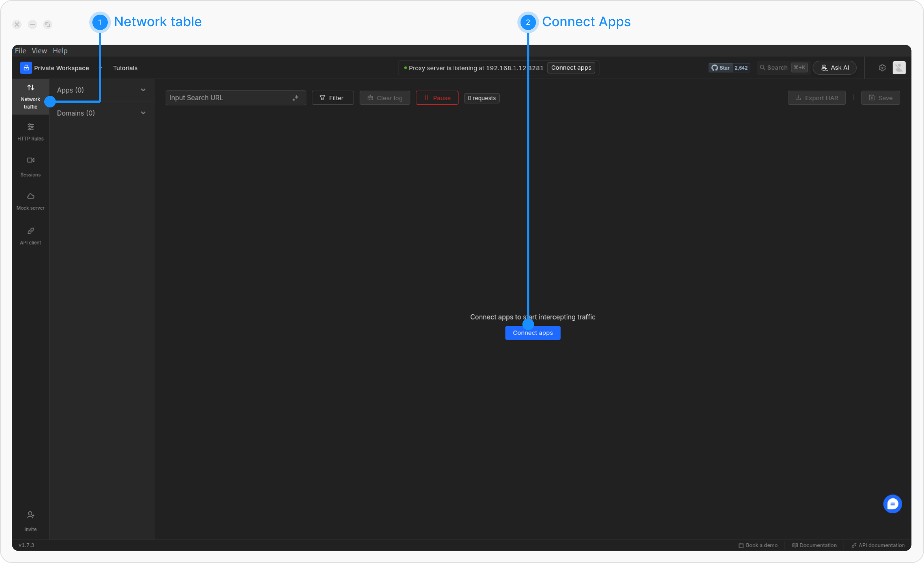Open the Mock server section
Image resolution: width=924 pixels, height=563 pixels.
pyautogui.click(x=30, y=201)
